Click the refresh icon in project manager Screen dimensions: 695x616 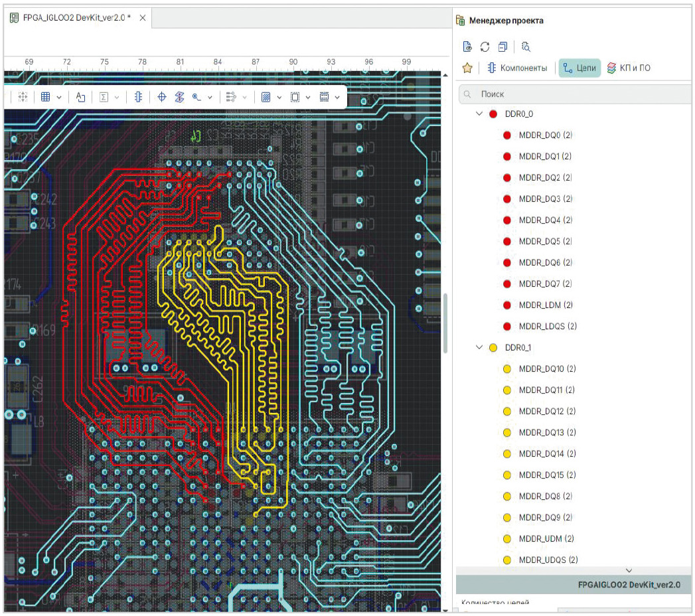[x=485, y=46]
